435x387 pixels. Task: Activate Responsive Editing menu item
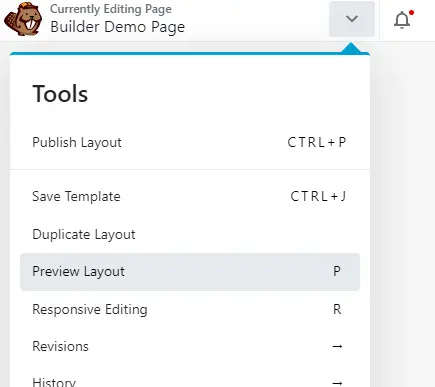[190, 309]
